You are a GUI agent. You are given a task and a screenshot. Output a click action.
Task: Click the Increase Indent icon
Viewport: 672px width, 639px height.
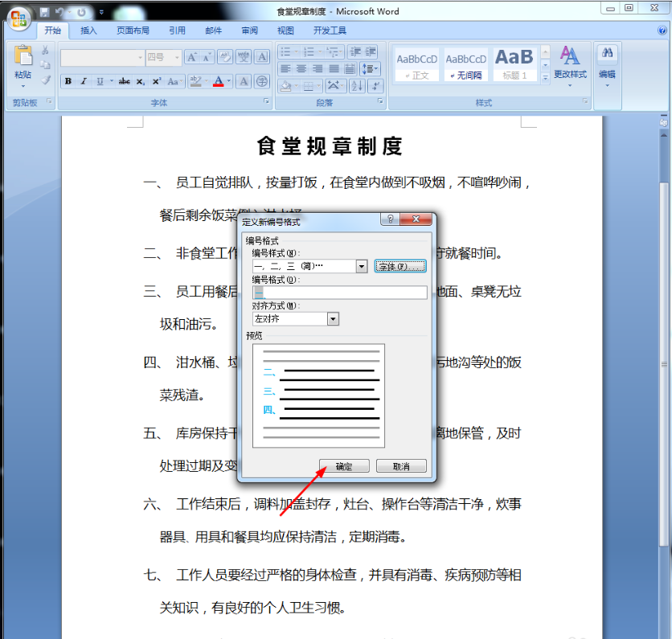[371, 52]
